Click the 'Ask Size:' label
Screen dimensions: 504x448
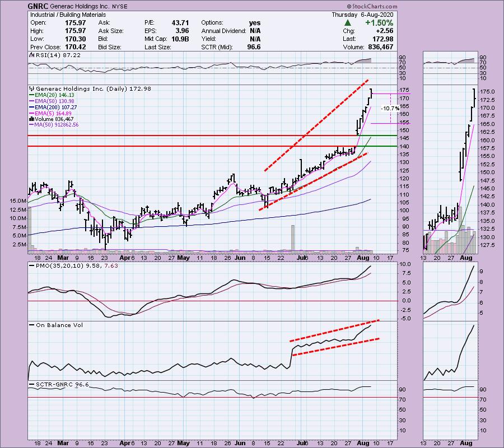point(111,31)
